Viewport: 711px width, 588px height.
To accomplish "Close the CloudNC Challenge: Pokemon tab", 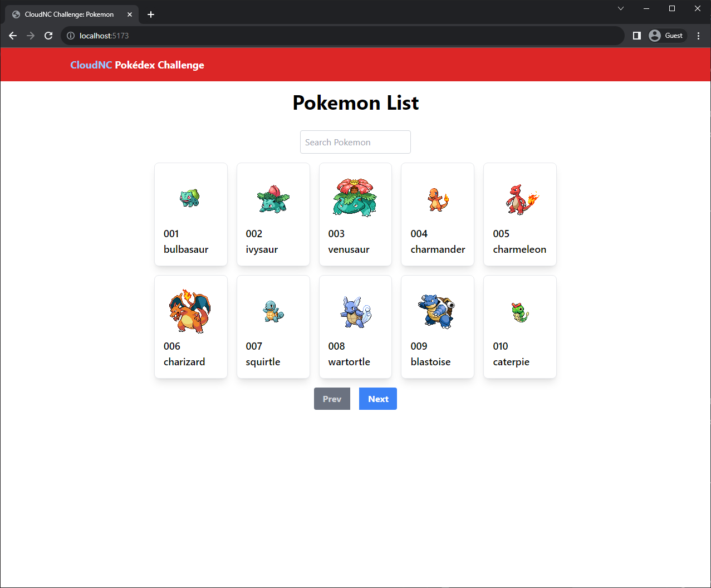I will tap(130, 14).
